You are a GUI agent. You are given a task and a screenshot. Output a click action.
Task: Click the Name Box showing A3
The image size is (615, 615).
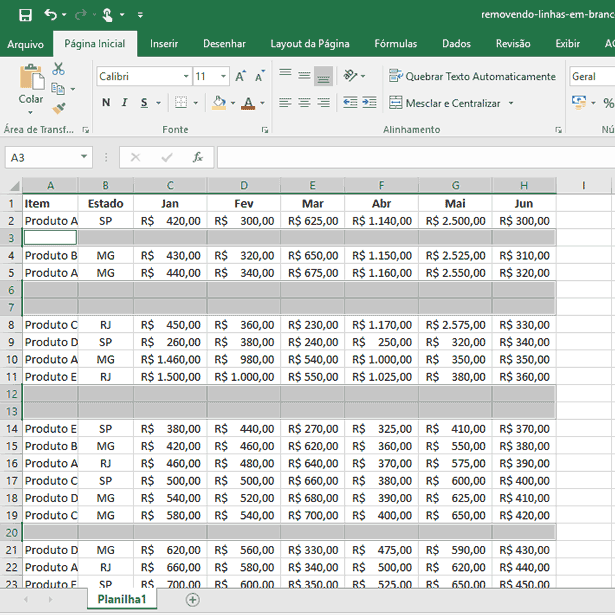[x=49, y=158]
